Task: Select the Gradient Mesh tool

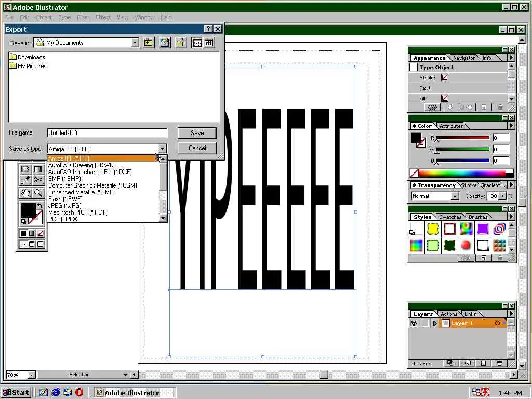Action: pos(25,169)
